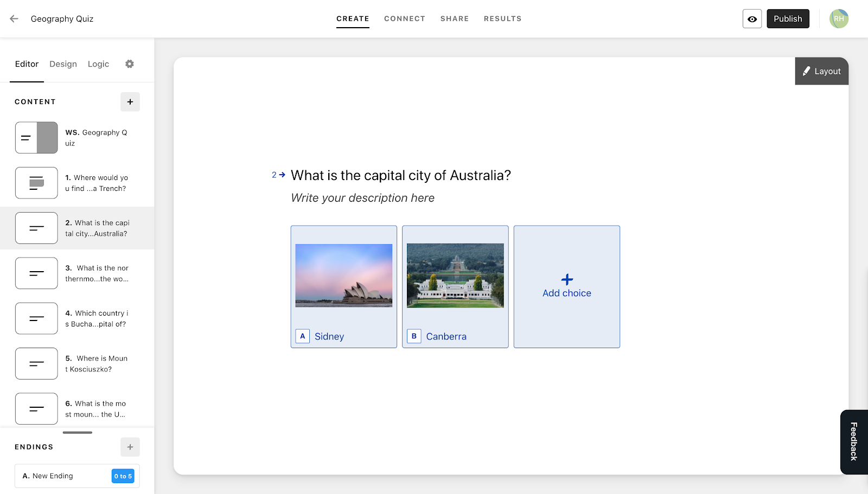Add new content with the plus button
Viewport: 868px width, 494px height.
(130, 102)
